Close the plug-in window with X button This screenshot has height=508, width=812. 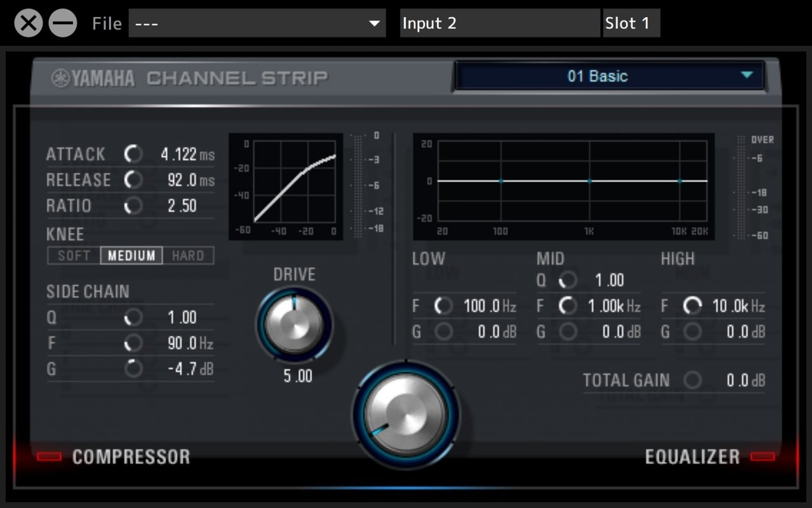pyautogui.click(x=29, y=23)
